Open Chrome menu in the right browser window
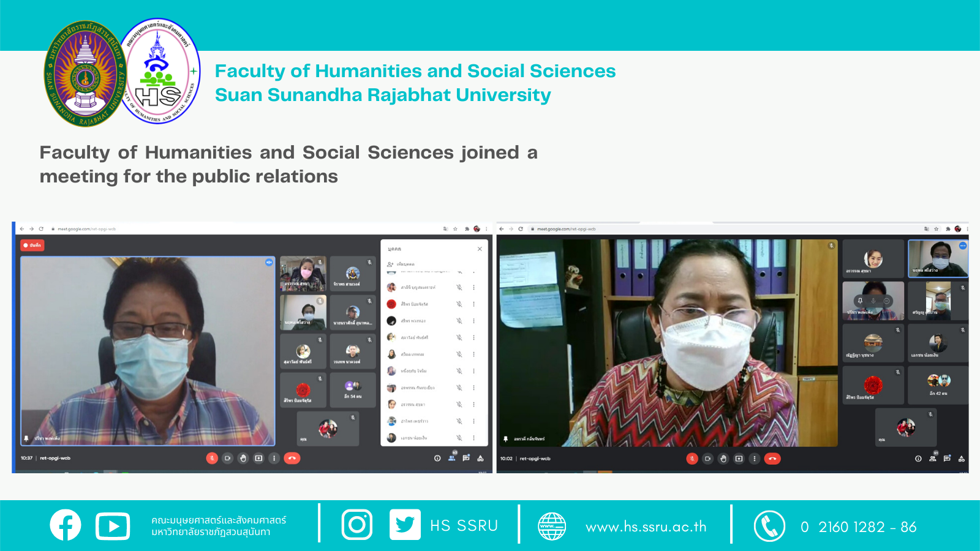This screenshot has width=980, height=551. [967, 229]
